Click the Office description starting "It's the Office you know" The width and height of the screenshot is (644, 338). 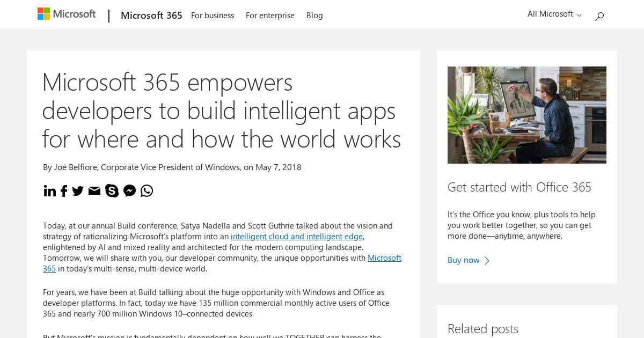tap(522, 225)
